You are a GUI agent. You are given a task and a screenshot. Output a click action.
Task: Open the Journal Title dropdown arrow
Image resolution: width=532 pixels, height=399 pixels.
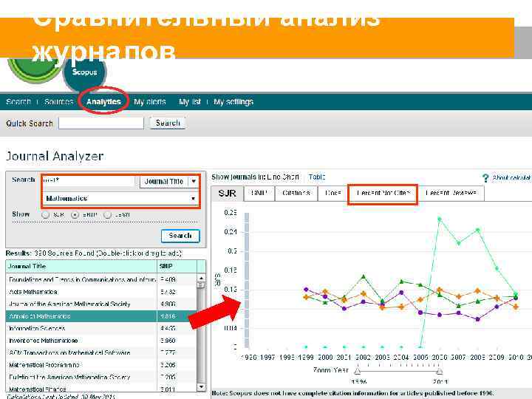click(x=194, y=181)
